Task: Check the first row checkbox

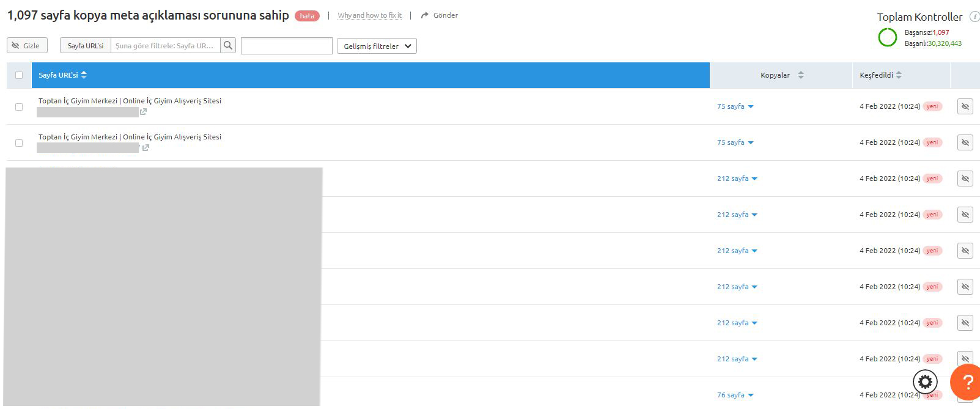Action: (19, 106)
